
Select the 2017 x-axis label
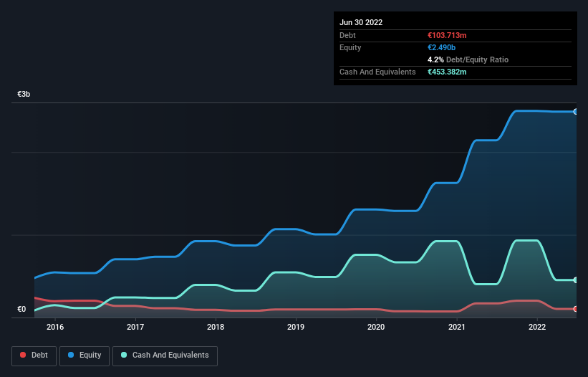135,327
